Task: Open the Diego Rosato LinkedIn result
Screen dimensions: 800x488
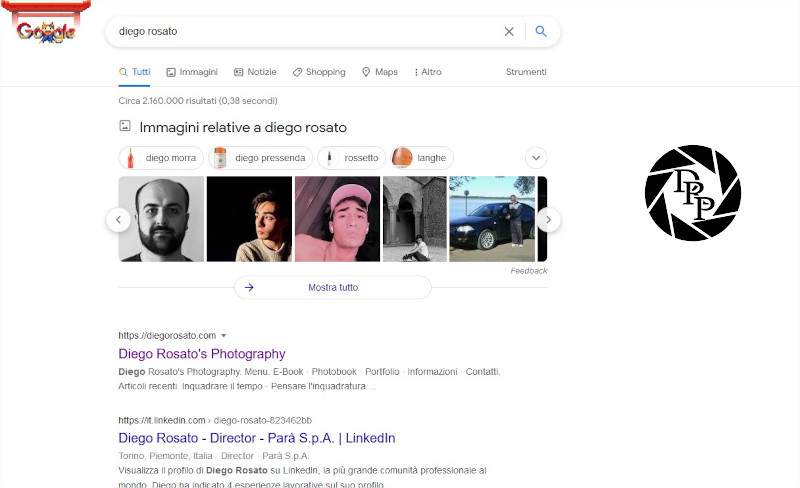Action: [257, 438]
